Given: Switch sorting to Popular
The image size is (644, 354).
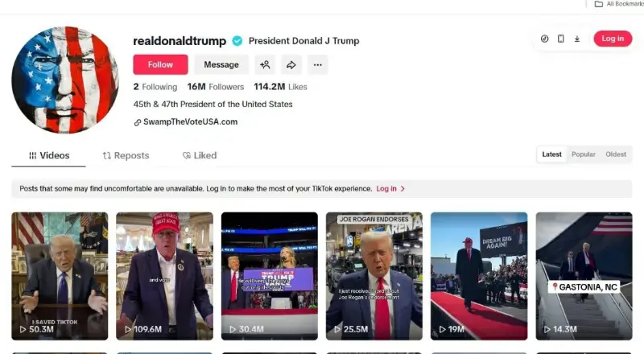Looking at the screenshot, I should pos(583,154).
